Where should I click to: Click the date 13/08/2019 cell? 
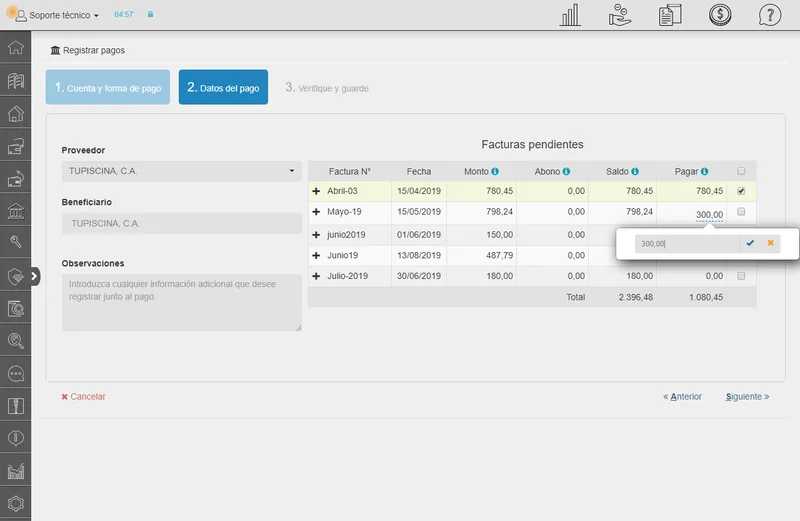(x=419, y=255)
